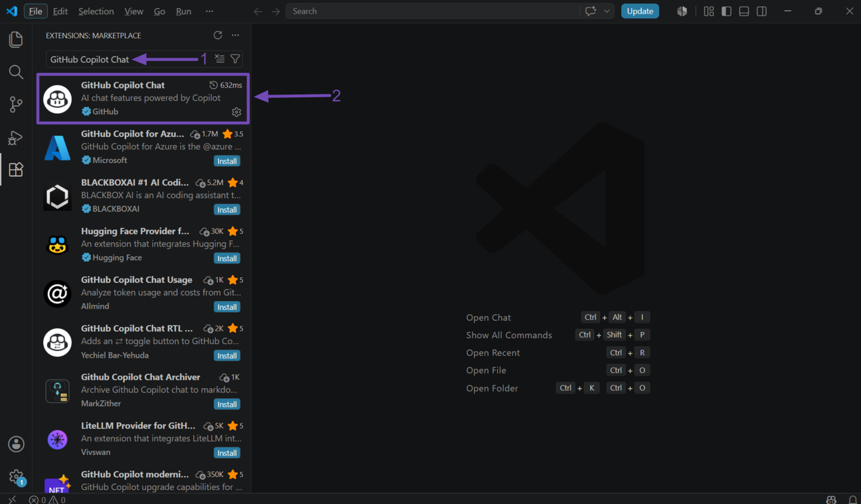Click the Copilot status bar icon

click(x=831, y=499)
